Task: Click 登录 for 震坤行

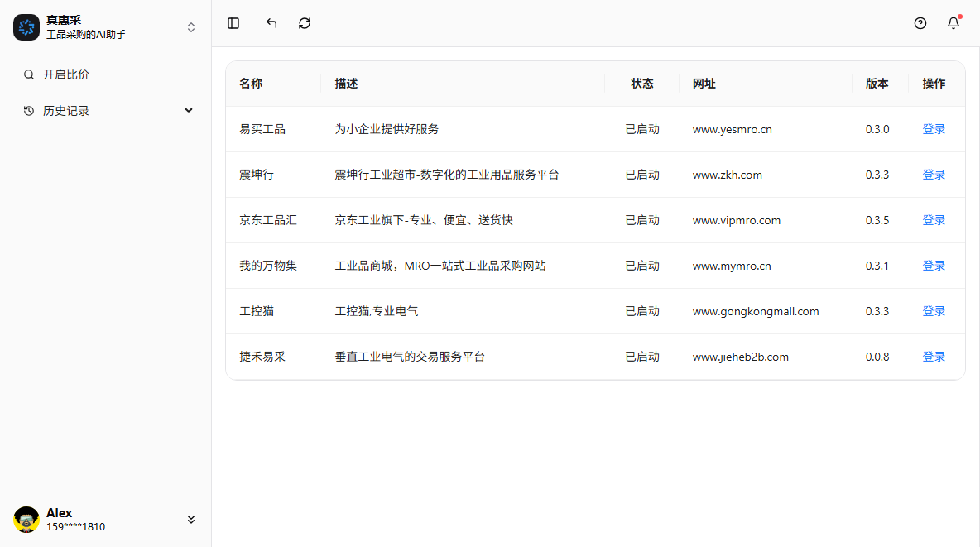Action: (934, 175)
